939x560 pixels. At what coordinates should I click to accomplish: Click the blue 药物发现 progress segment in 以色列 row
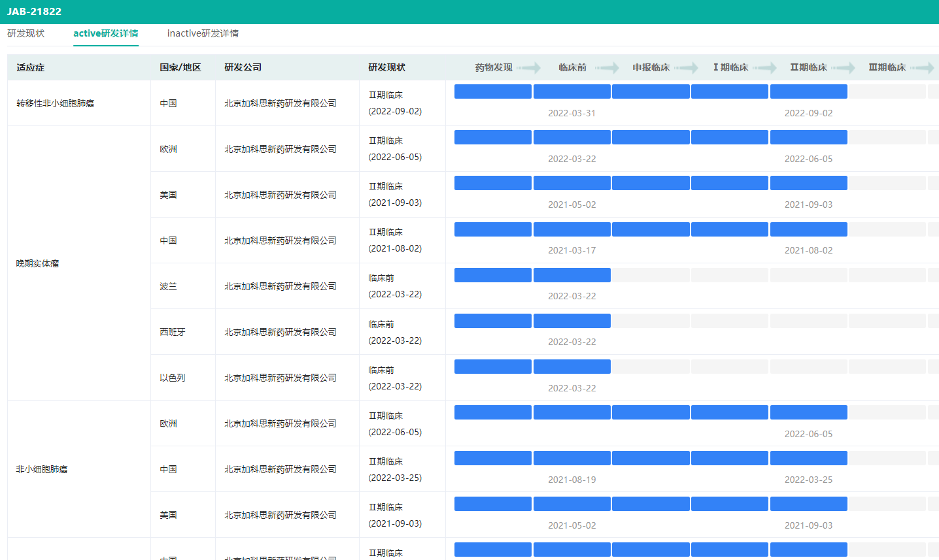pos(492,367)
